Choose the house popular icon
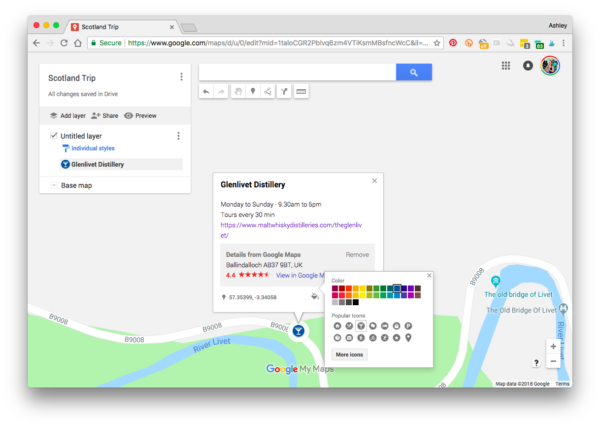Viewport: 600px width, 427px height. [x=338, y=326]
